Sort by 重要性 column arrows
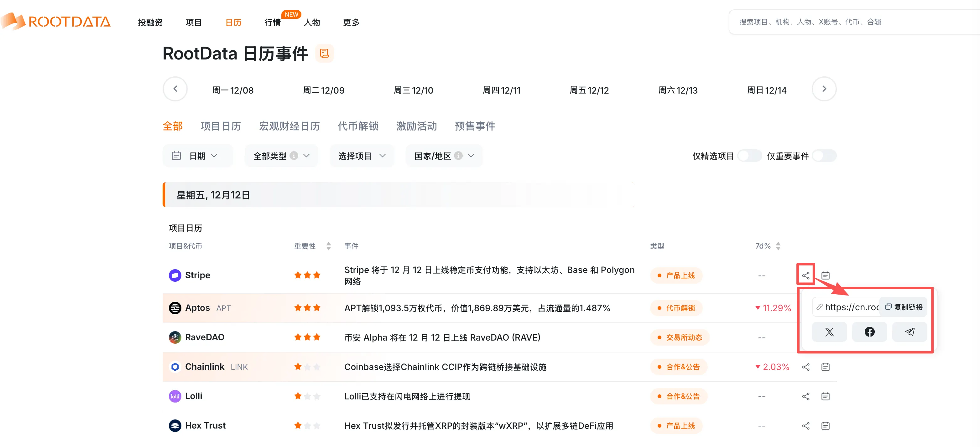 coord(328,246)
